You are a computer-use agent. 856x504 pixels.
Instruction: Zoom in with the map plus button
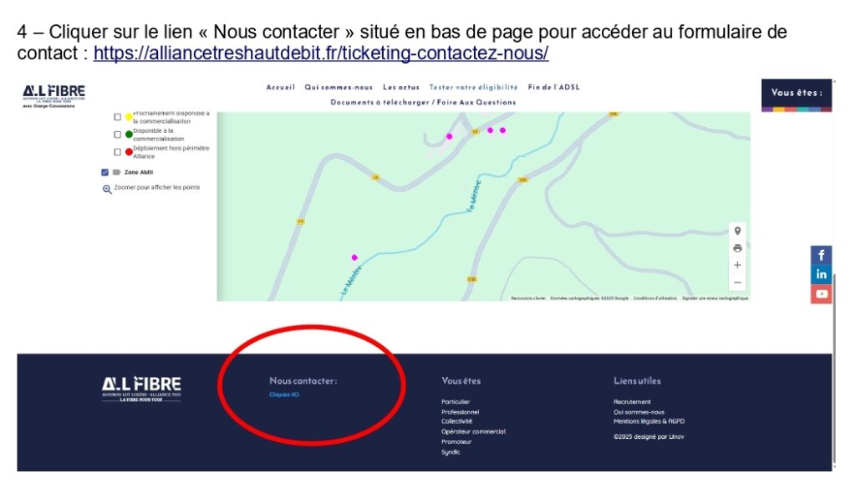point(737,265)
